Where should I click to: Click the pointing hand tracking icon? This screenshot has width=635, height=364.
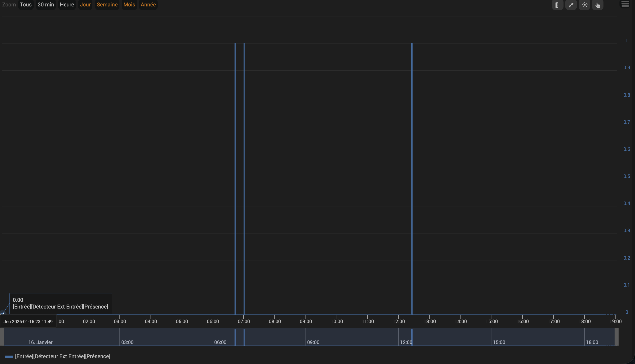tap(597, 5)
